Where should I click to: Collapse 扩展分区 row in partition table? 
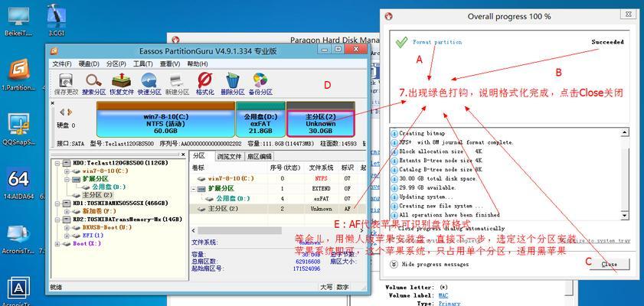pyautogui.click(x=194, y=189)
